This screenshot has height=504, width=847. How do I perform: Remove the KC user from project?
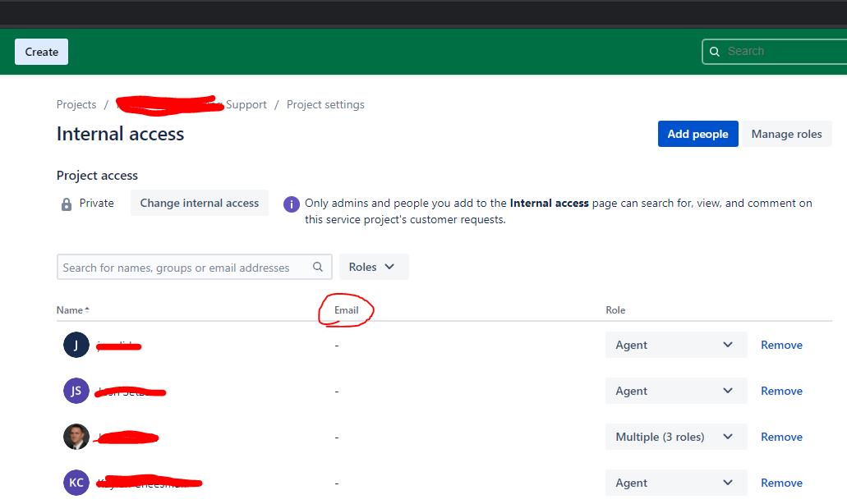click(x=781, y=483)
